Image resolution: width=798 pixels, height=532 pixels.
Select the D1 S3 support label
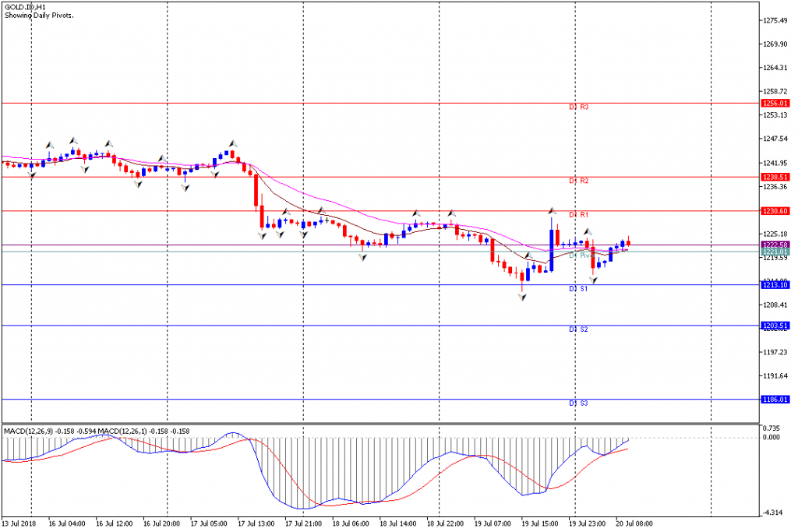pos(579,403)
